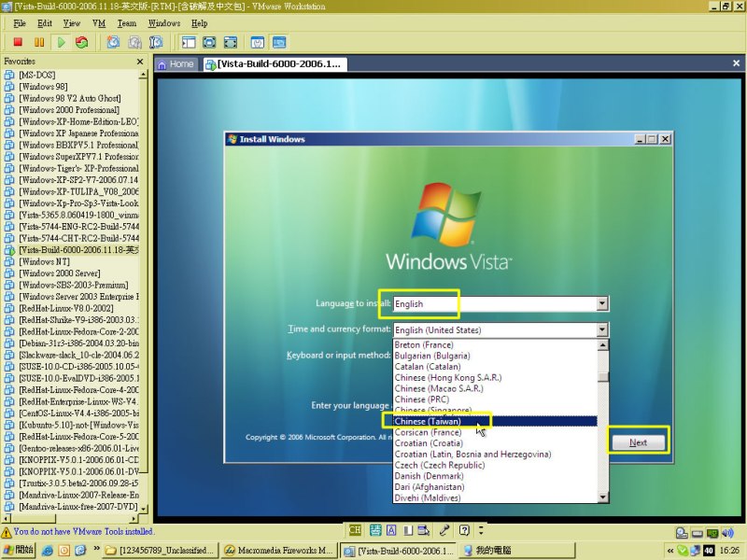This screenshot has height=560, width=747.
Task: Open My Computer taskbar button
Action: pos(517,551)
